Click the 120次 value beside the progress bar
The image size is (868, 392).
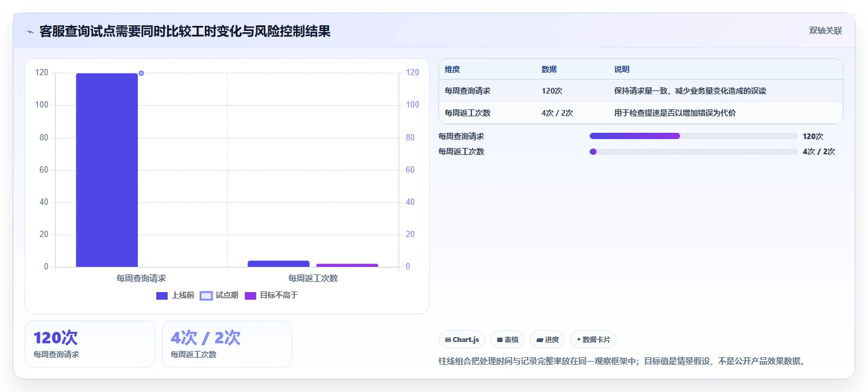813,136
